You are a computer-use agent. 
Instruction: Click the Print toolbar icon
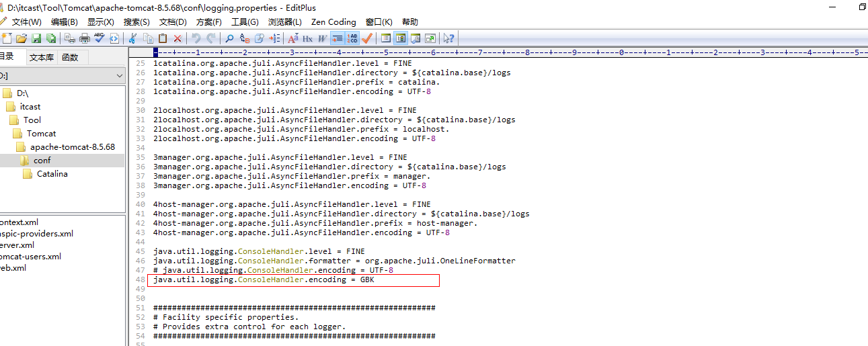85,38
